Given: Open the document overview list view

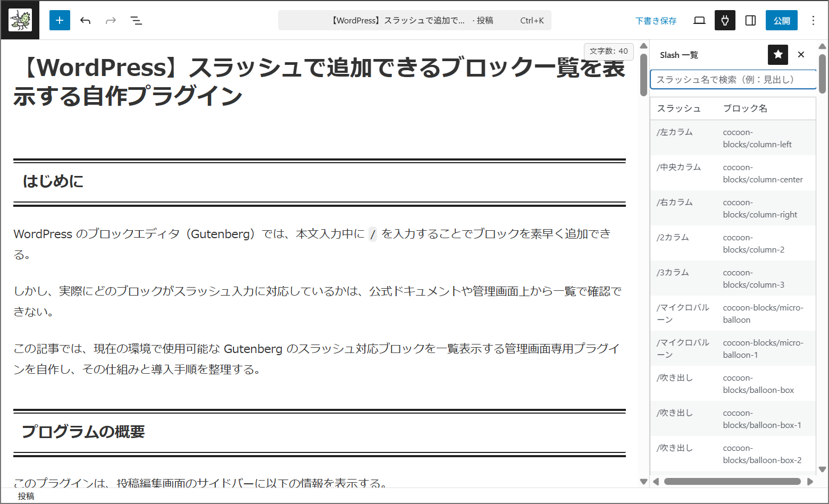Looking at the screenshot, I should click(136, 20).
